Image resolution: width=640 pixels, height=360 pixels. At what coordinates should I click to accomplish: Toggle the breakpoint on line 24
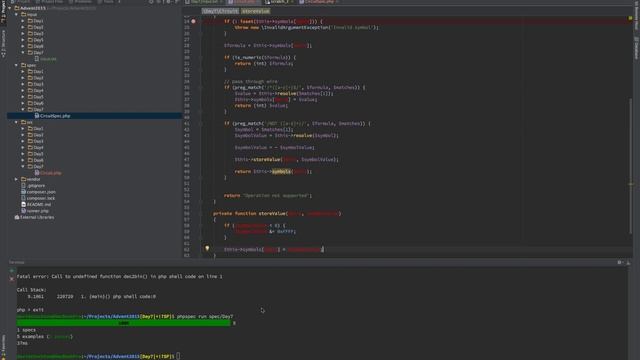[193, 21]
